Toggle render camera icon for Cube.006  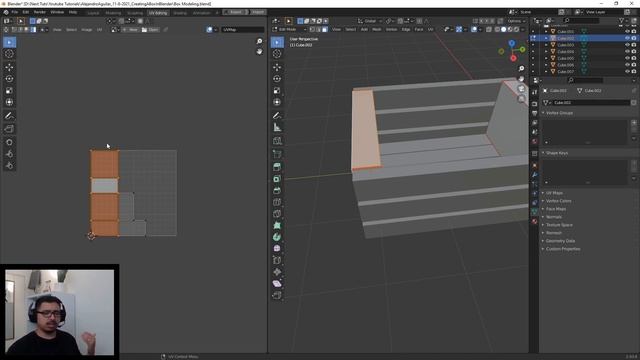pyautogui.click(x=634, y=65)
